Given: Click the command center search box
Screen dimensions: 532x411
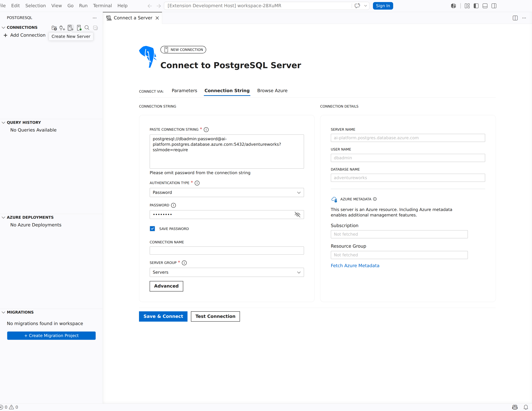Looking at the screenshot, I should coord(258,6).
